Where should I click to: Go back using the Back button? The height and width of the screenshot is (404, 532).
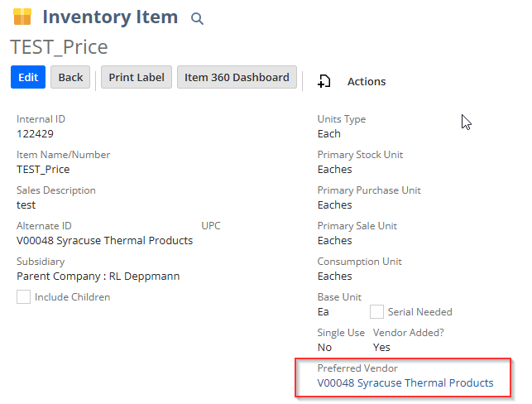click(x=70, y=77)
